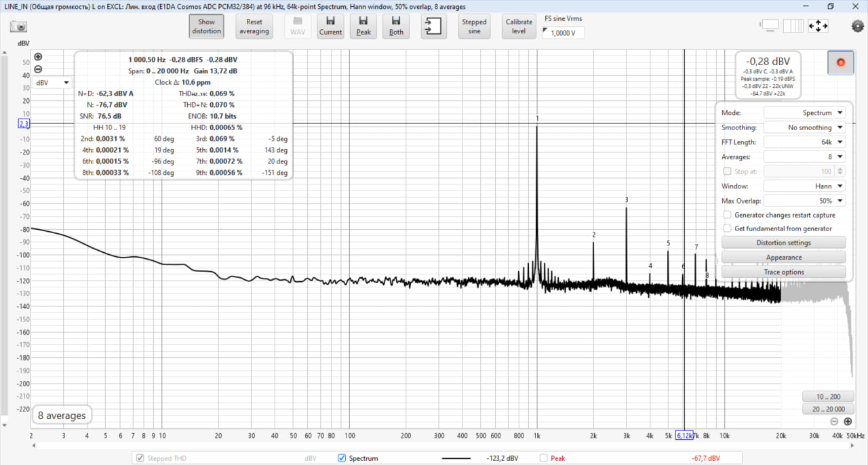
Task: Capture graph image with camera icon
Action: tap(18, 26)
